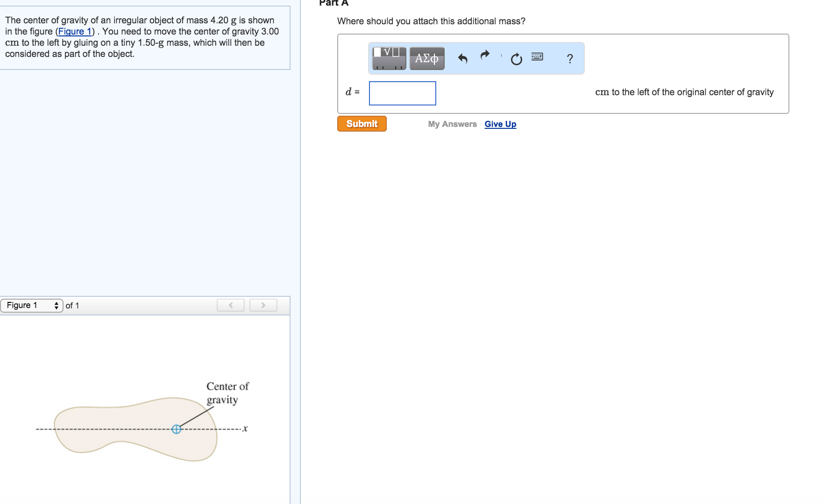This screenshot has width=823, height=504.
Task: Click the center of gravity marker symbol
Action: coord(177,429)
